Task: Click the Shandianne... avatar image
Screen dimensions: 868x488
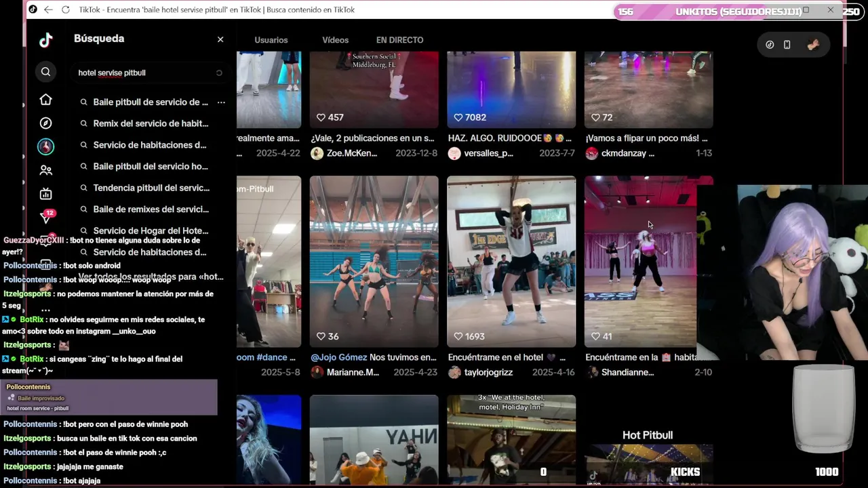Action: [x=592, y=372]
